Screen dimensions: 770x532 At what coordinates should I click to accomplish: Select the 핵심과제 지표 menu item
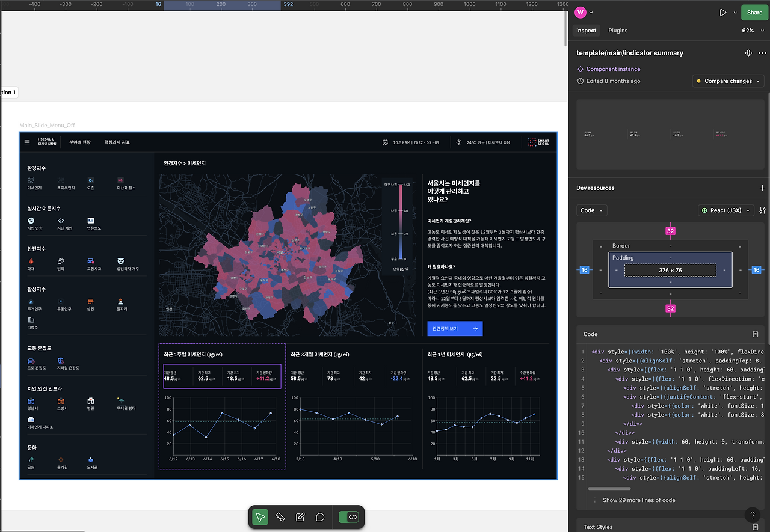[117, 142]
